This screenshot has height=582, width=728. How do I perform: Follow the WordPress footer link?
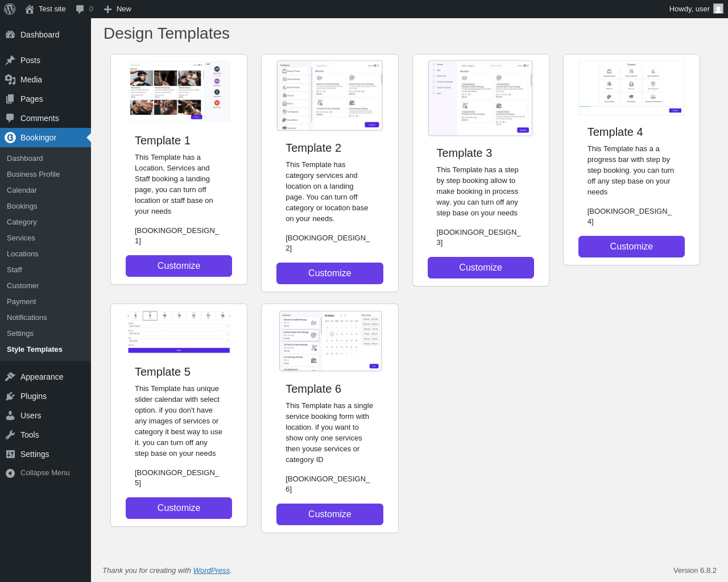click(x=212, y=571)
